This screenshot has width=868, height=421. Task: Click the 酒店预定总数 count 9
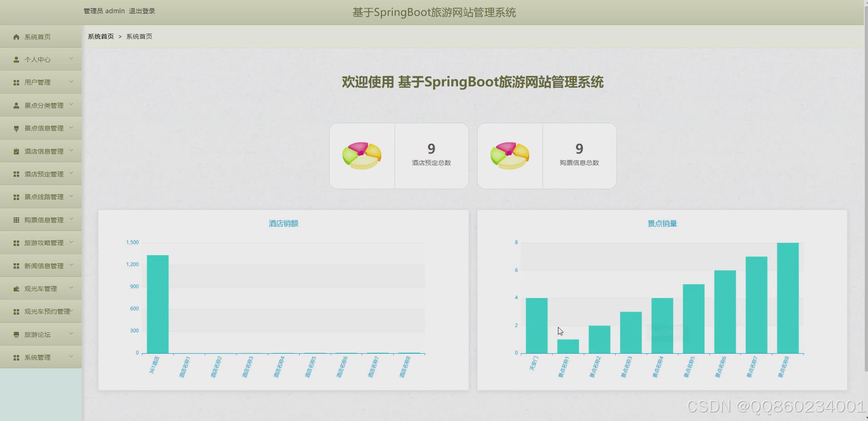pos(431,149)
